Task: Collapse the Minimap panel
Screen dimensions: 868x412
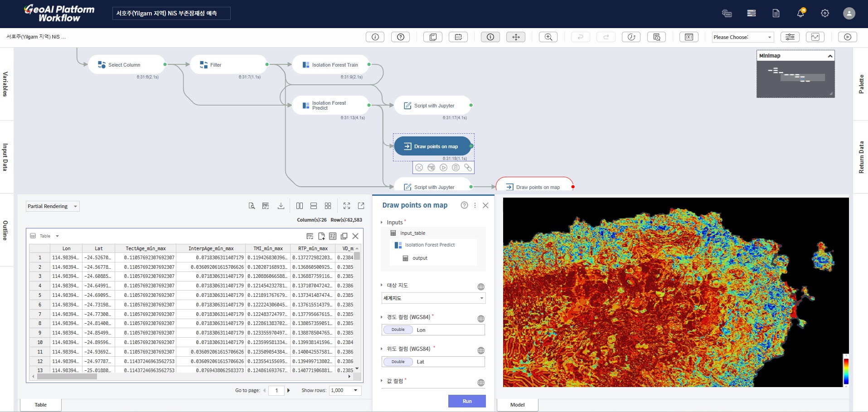Action: point(830,56)
